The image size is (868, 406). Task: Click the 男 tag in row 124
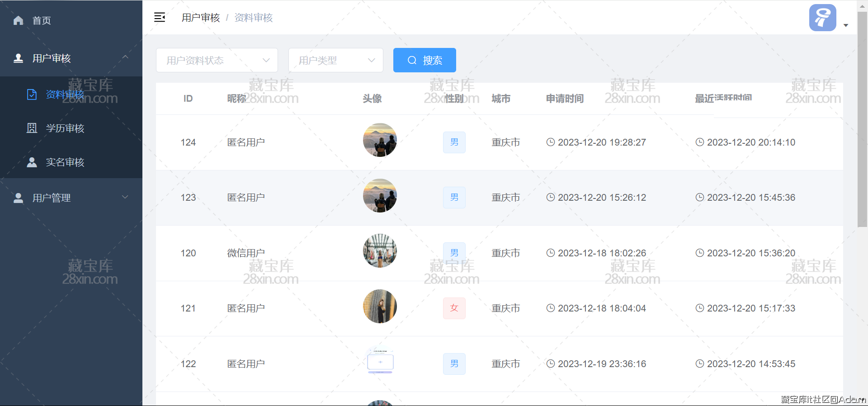click(x=454, y=142)
